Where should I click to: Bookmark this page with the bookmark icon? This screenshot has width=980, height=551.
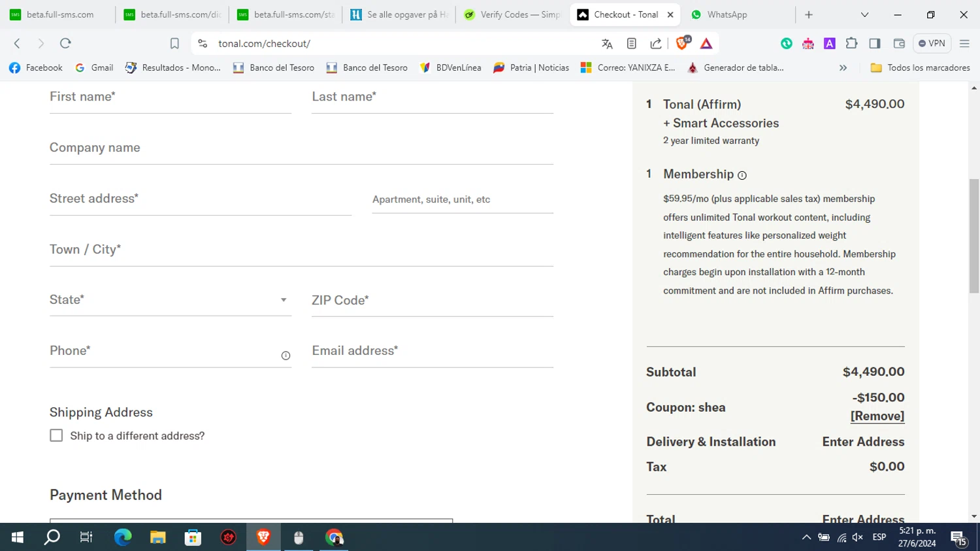174,44
